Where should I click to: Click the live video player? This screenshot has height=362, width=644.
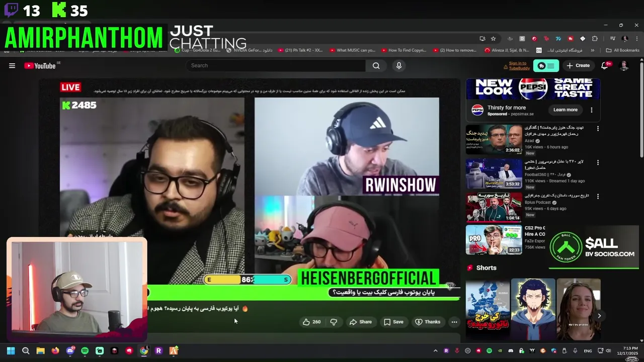250,191
